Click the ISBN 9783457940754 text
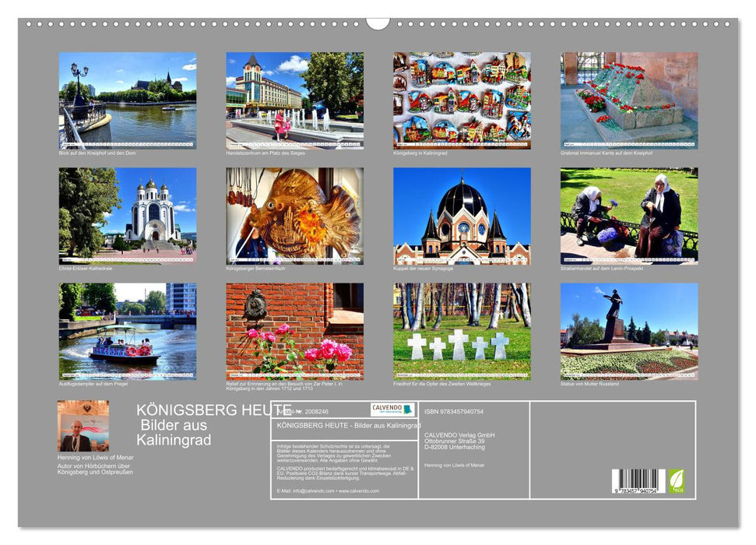This screenshot has width=756, height=545. pyautogui.click(x=454, y=411)
